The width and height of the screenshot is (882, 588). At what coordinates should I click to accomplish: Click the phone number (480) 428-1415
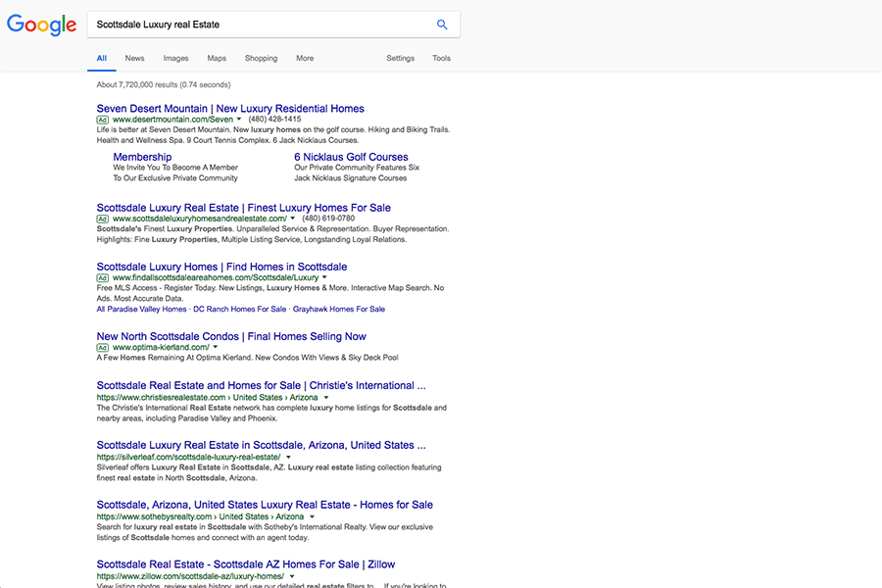(274, 120)
